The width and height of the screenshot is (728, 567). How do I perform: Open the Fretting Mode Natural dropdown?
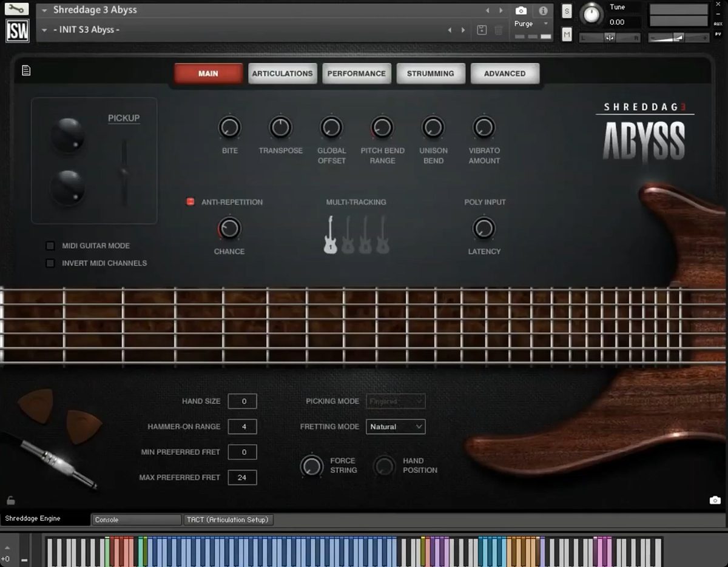point(396,427)
